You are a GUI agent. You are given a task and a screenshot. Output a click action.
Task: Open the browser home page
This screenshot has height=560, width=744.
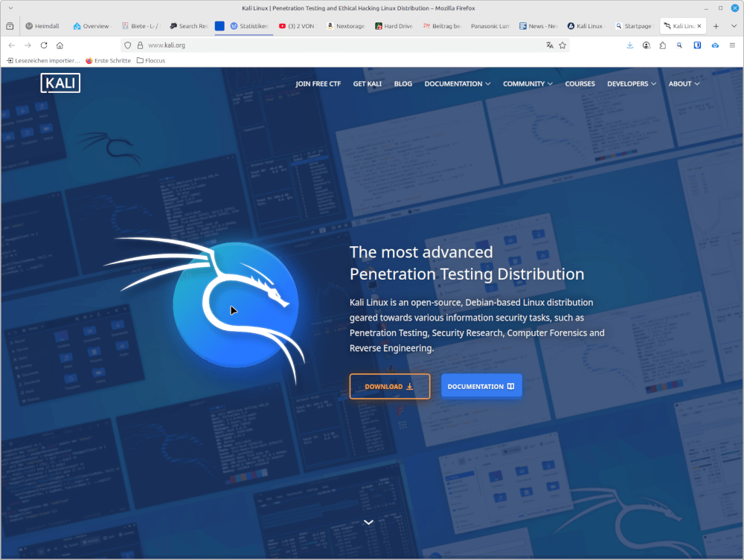pos(60,45)
